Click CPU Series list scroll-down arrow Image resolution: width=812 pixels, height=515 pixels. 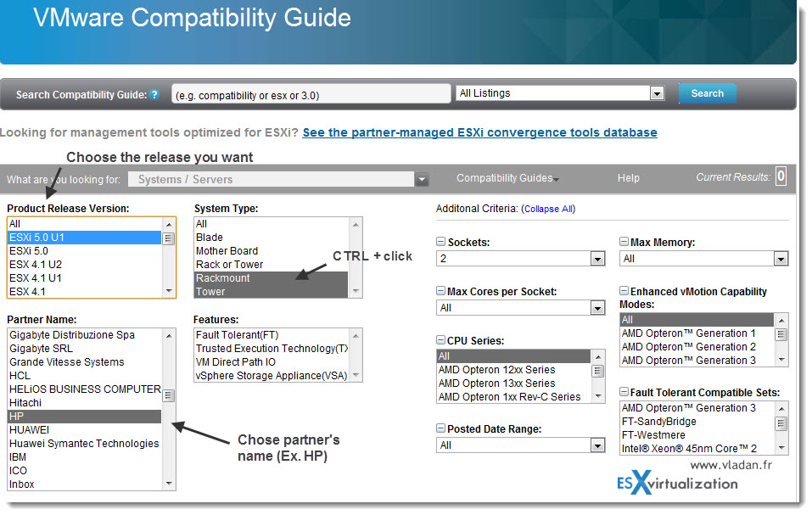coord(598,396)
